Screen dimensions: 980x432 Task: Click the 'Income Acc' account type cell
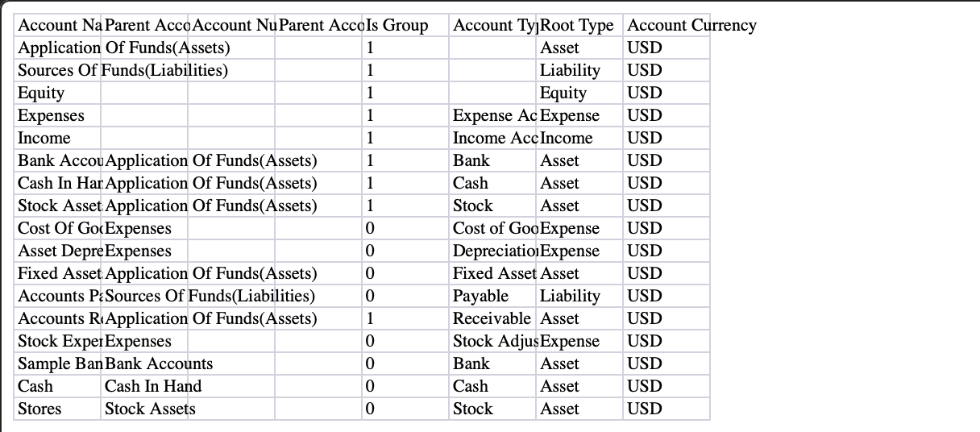493,138
